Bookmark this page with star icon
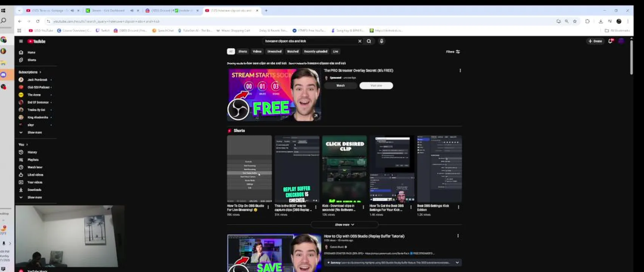Screen dimensions: 644x272 [575, 22]
